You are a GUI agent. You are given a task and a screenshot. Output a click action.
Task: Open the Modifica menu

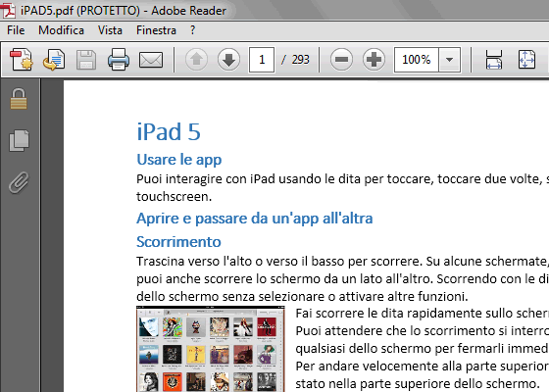coord(61,30)
